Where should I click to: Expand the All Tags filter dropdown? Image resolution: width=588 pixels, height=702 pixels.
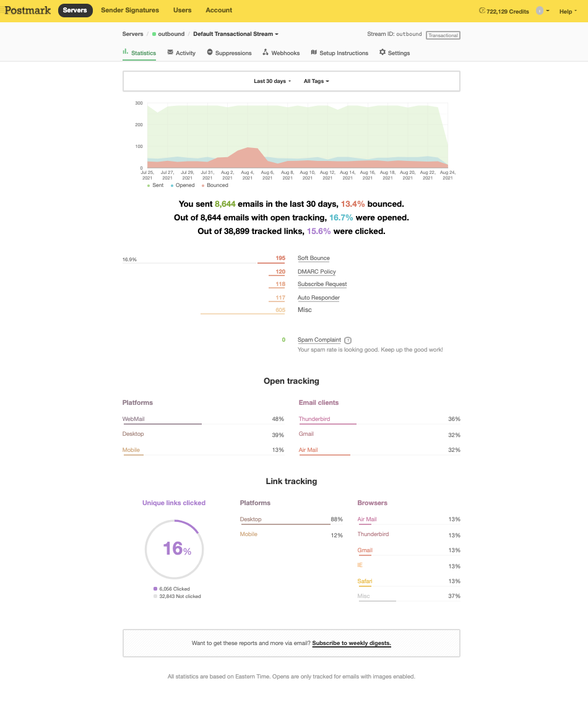pos(316,81)
